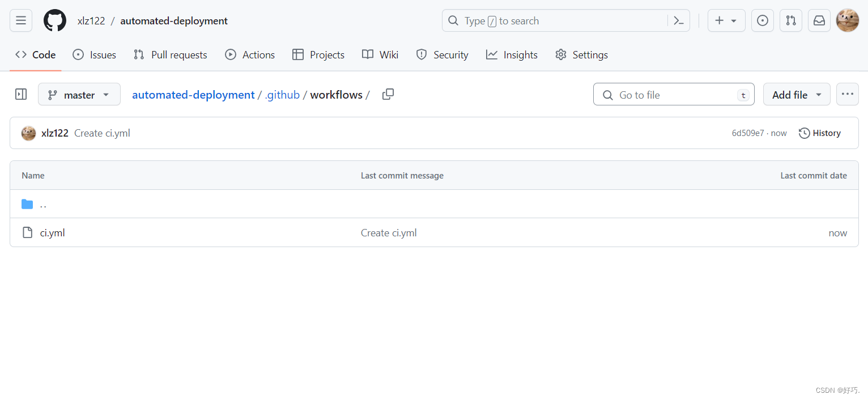Image resolution: width=868 pixels, height=399 pixels.
Task: Open commit hash 6d509e7
Action: 748,133
